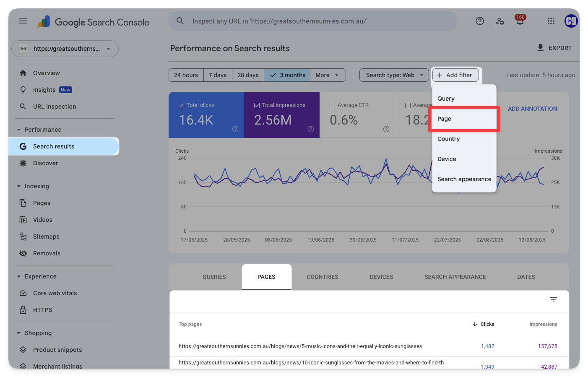Open URL inspection in sidebar
Image resolution: width=588 pixels, height=377 pixels.
click(x=55, y=107)
